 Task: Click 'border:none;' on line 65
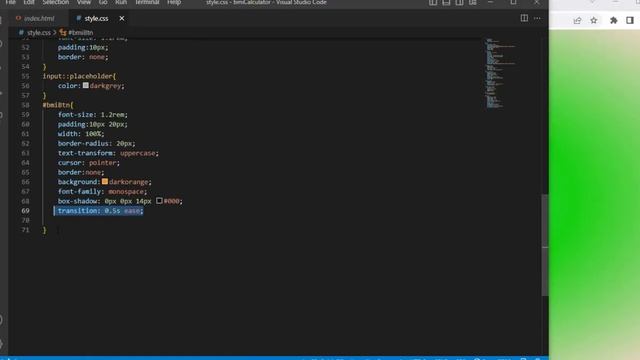point(81,172)
